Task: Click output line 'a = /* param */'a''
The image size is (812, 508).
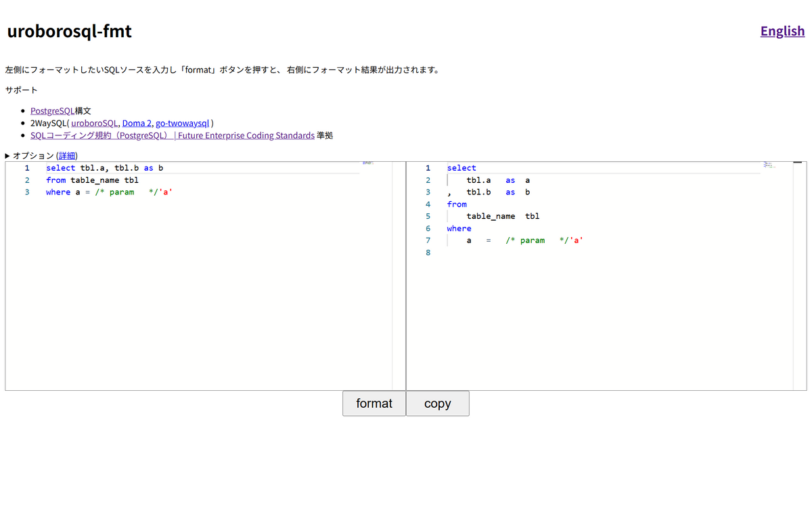Action: point(525,241)
